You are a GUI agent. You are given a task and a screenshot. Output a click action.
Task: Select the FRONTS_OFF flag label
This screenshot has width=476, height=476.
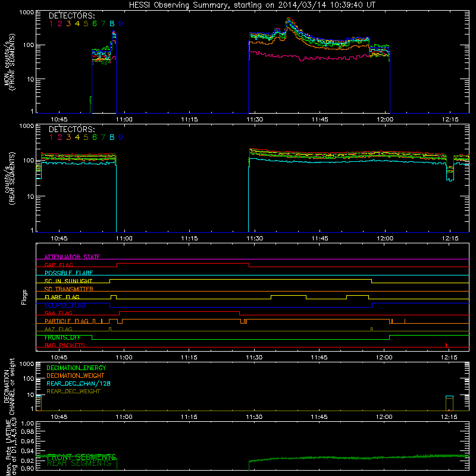coord(62,337)
